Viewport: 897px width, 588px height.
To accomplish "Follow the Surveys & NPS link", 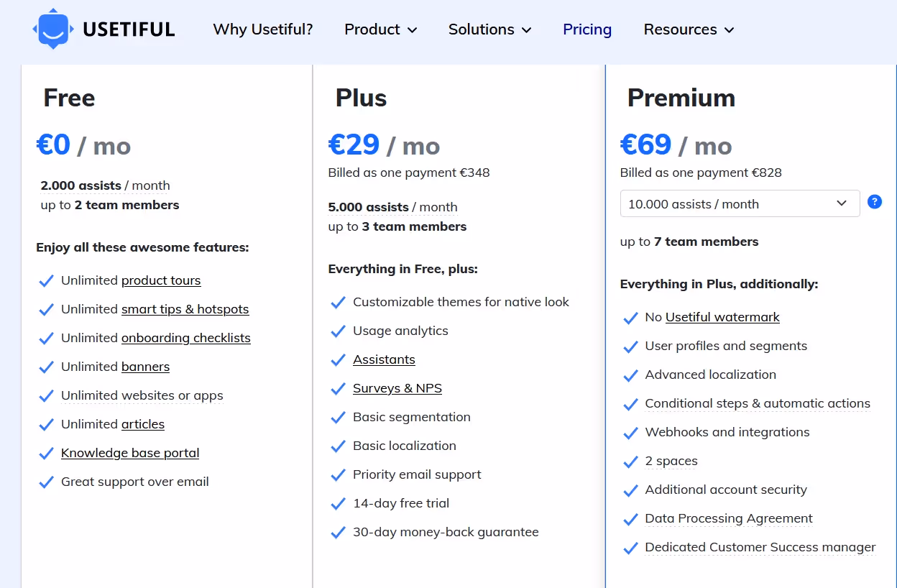I will coord(397,388).
